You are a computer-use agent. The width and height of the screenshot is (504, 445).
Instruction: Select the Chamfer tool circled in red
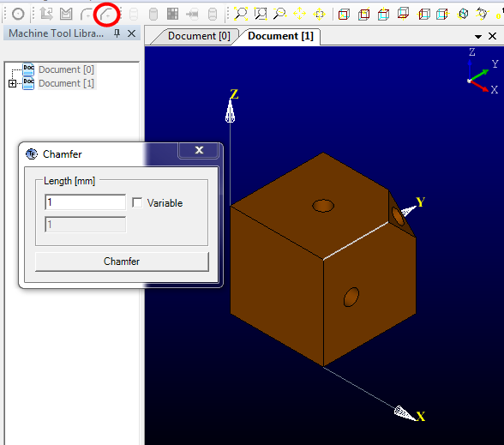[x=106, y=14]
